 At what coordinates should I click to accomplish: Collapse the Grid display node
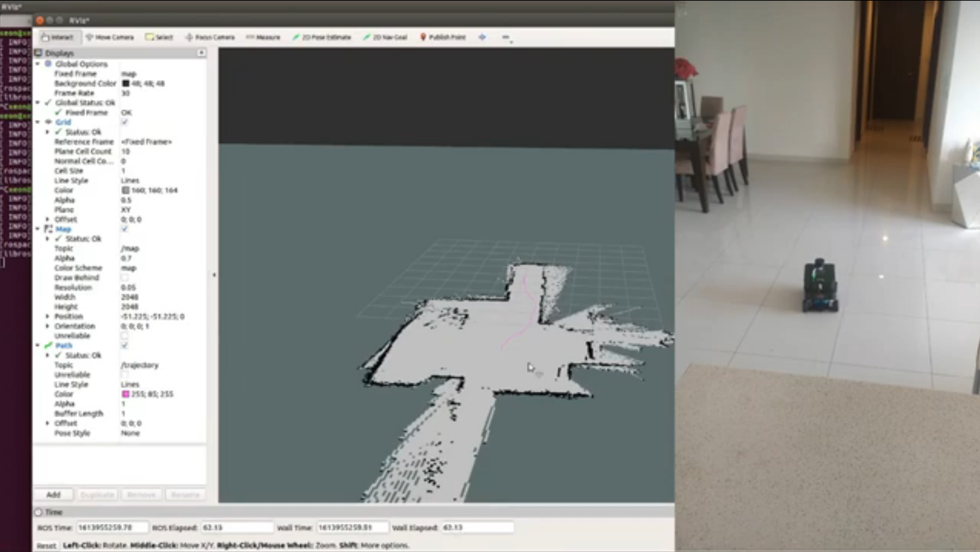(38, 122)
